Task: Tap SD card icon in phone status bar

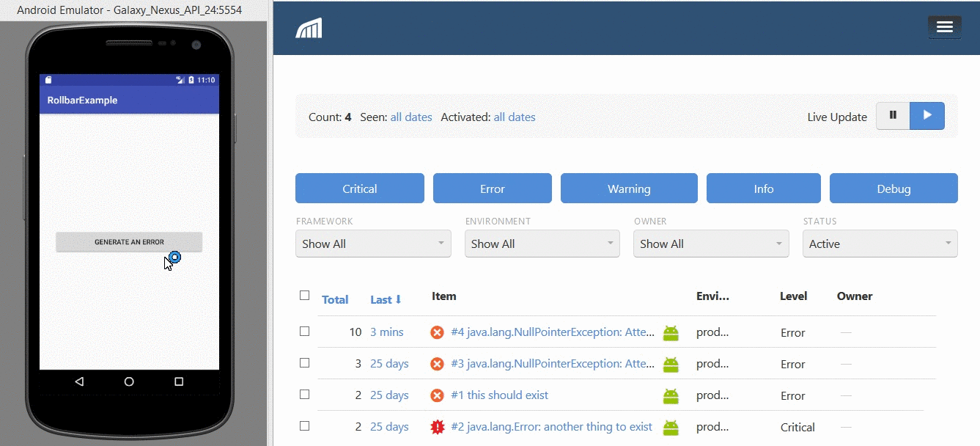Action: [48, 79]
